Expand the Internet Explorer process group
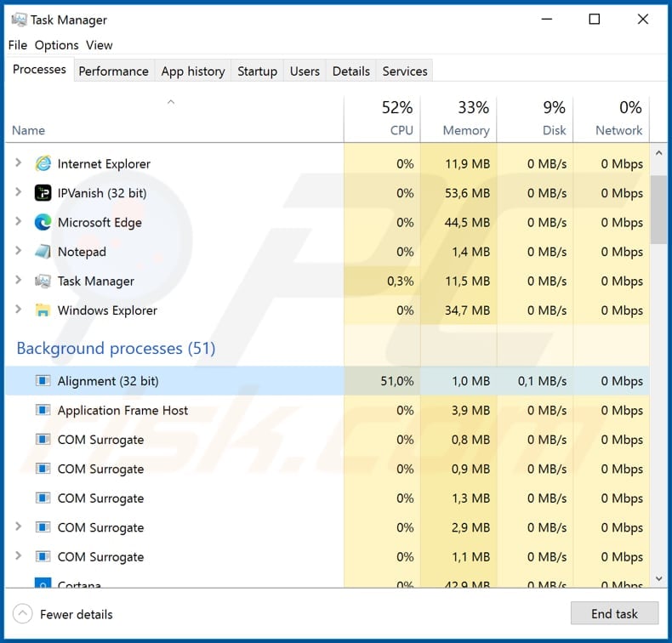Screen dimensions: 672x643 (18, 162)
